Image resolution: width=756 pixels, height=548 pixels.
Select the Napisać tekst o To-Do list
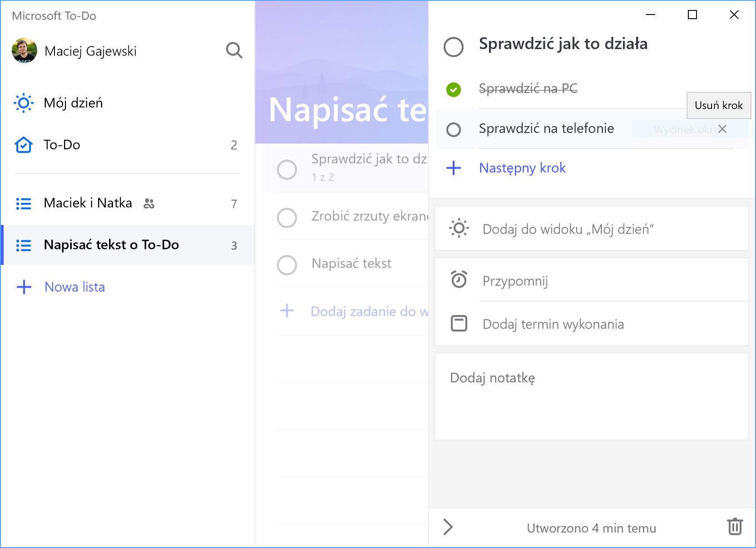point(128,245)
